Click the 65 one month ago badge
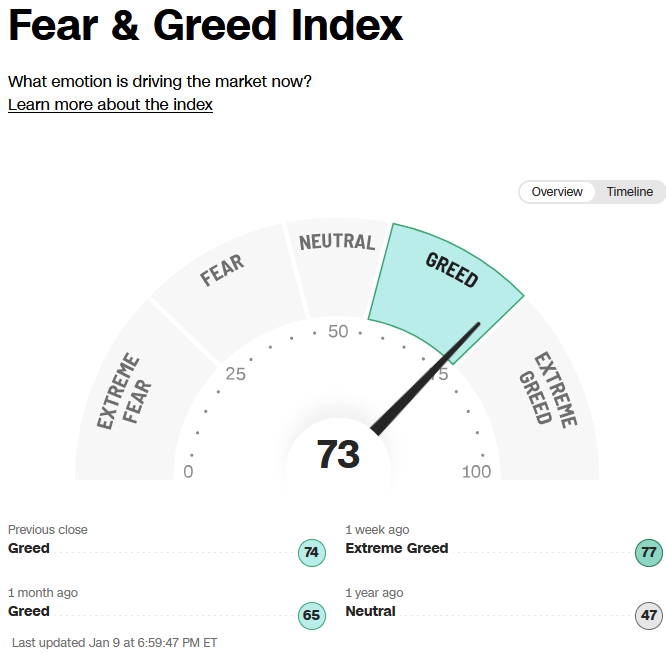Image resolution: width=666 pixels, height=654 pixels. click(x=312, y=615)
